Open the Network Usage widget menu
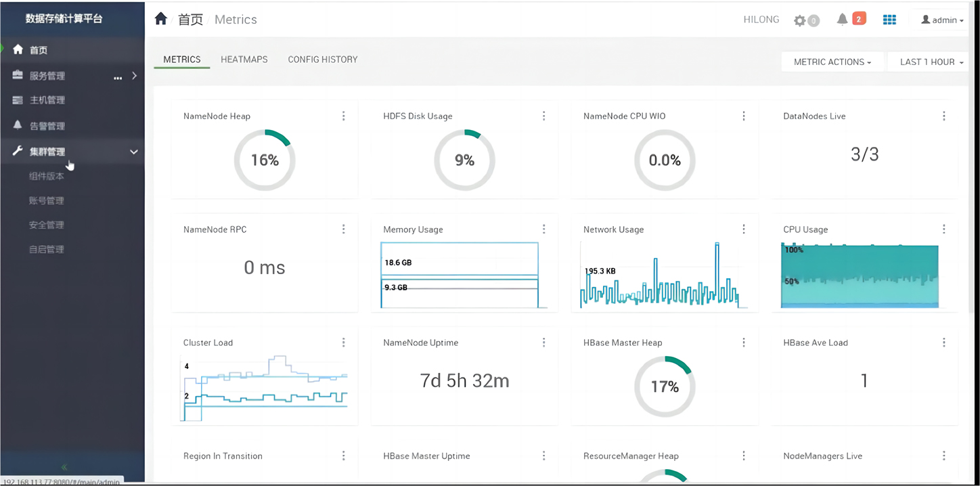 click(744, 229)
